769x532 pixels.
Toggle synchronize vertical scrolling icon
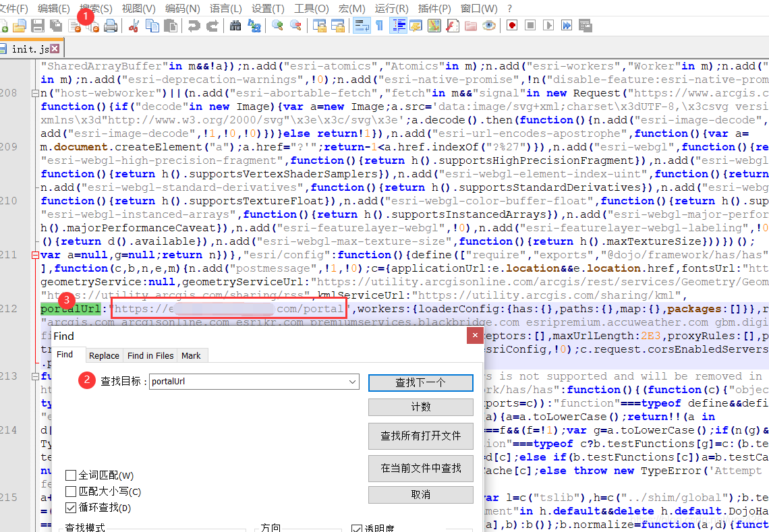coord(320,26)
